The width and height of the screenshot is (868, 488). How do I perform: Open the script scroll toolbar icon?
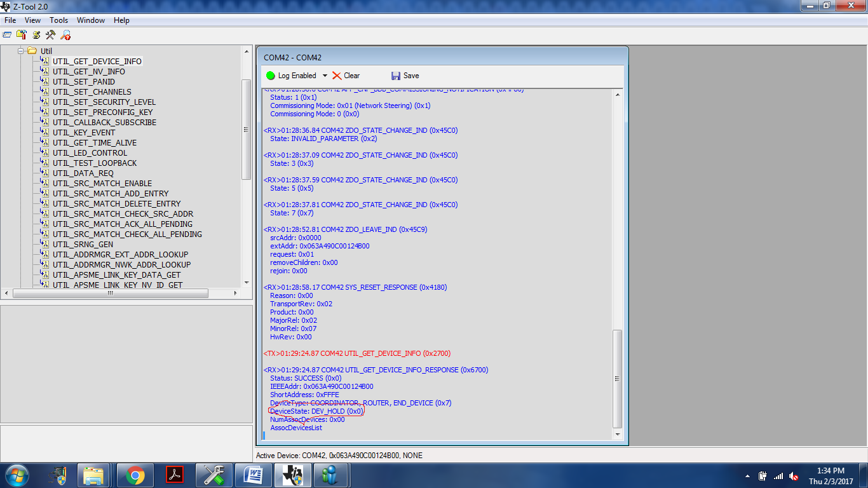pos(36,35)
